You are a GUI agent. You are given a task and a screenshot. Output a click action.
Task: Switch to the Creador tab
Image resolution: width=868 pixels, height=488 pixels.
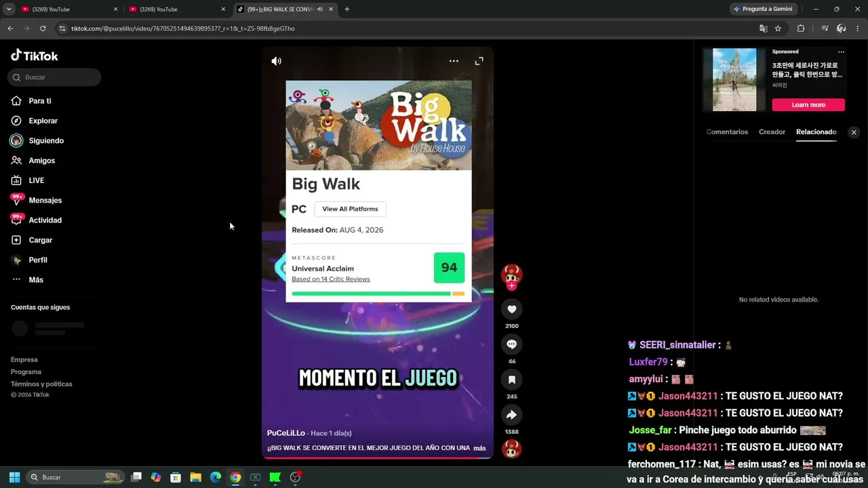click(772, 132)
